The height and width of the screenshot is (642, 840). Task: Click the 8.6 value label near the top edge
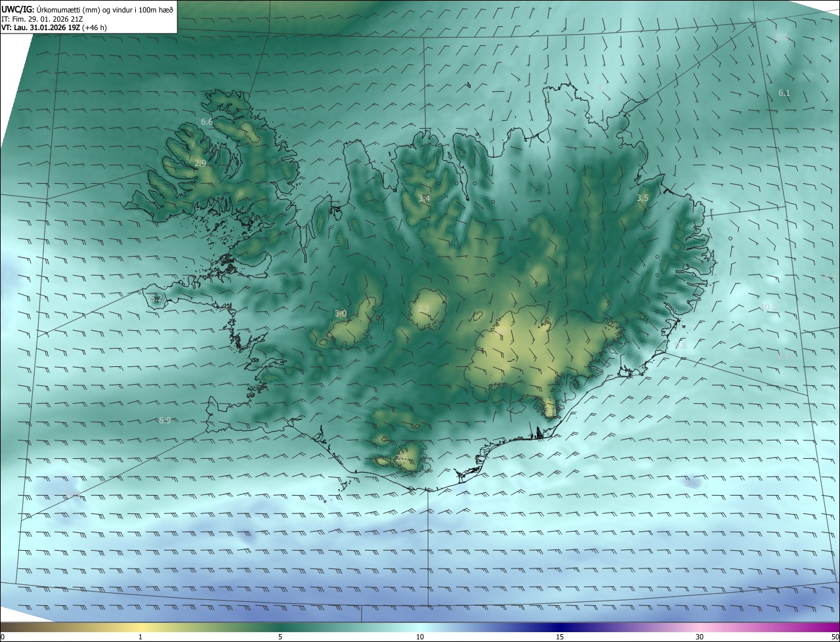click(782, 38)
